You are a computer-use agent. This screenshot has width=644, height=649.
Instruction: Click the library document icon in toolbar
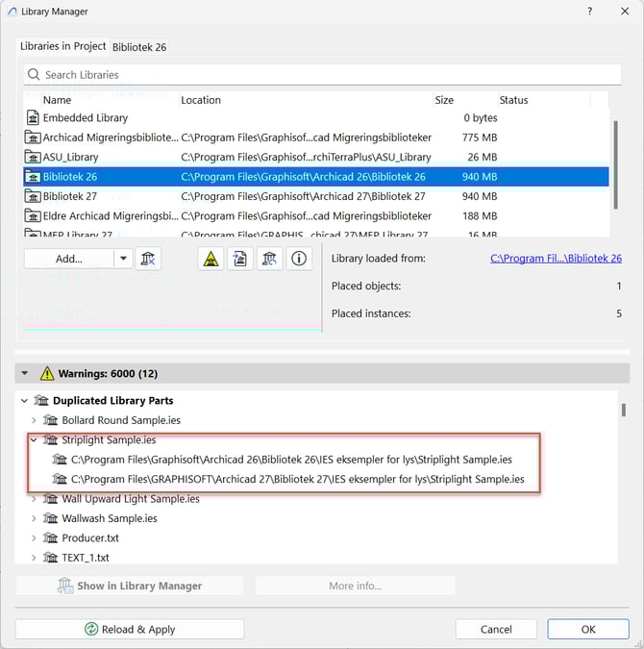[240, 258]
